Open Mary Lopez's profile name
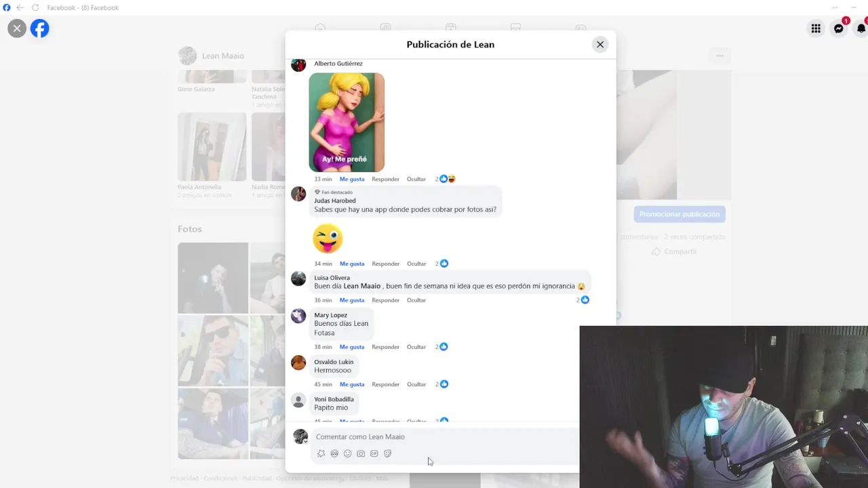868x488 pixels. click(331, 315)
